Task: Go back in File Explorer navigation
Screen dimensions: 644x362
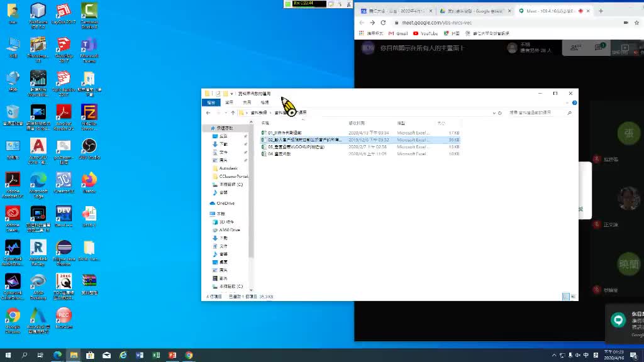Action: [208, 113]
